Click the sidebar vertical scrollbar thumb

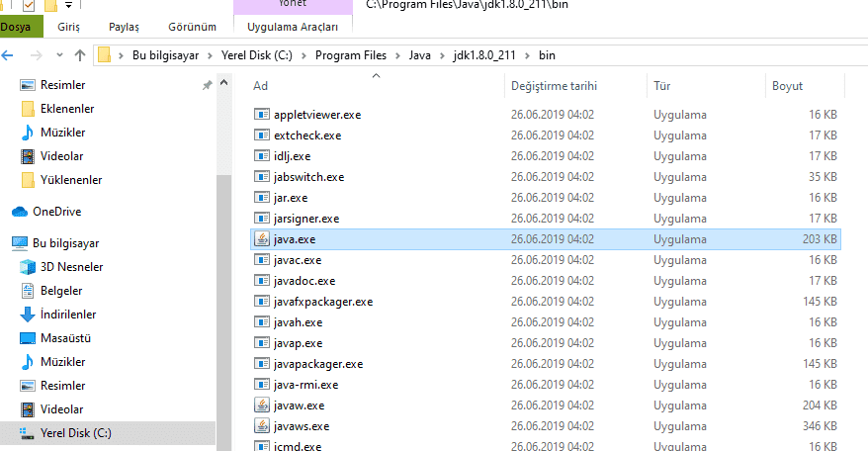pyautogui.click(x=223, y=314)
